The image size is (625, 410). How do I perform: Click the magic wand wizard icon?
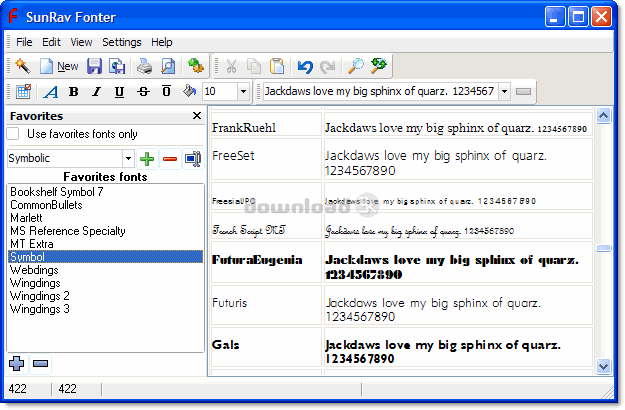pyautogui.click(x=22, y=66)
